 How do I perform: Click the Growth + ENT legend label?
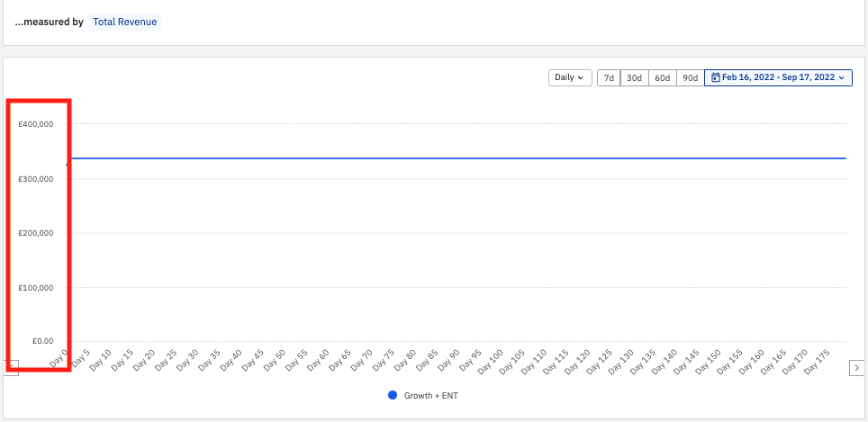[430, 396]
